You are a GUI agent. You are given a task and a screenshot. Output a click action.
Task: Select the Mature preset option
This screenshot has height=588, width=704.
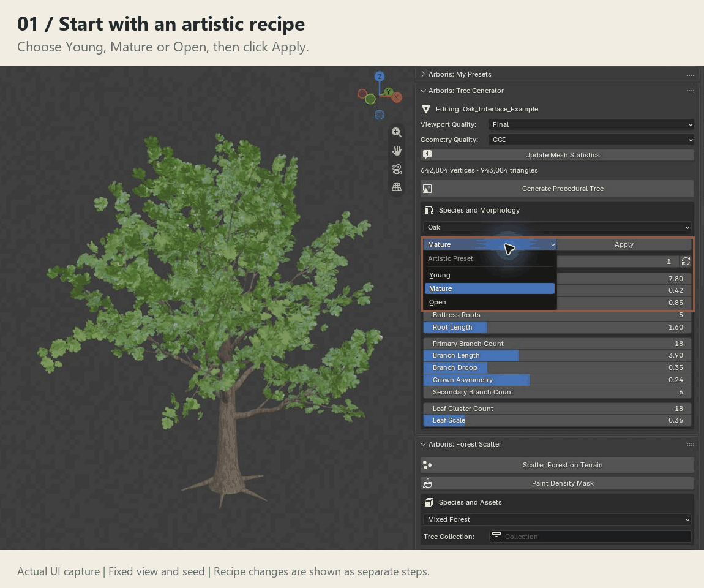(489, 288)
